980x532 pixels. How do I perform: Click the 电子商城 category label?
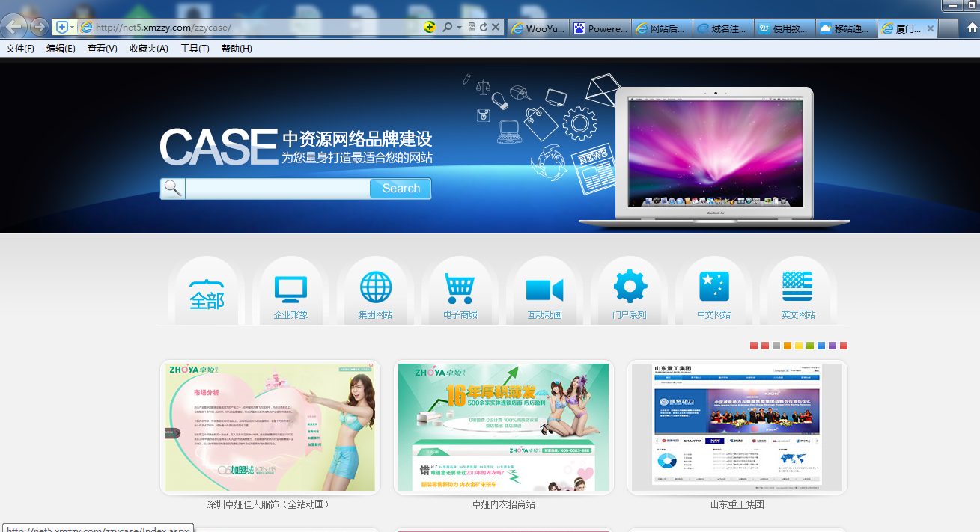pyautogui.click(x=460, y=315)
